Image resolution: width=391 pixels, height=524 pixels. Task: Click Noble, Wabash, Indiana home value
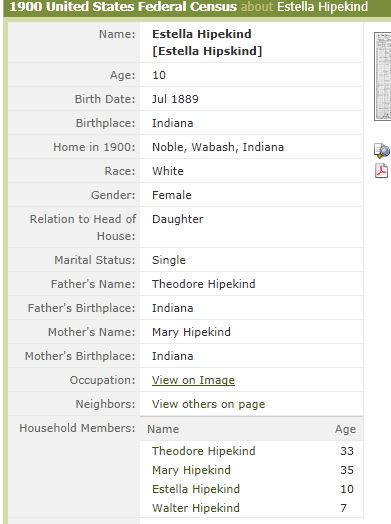coord(218,147)
